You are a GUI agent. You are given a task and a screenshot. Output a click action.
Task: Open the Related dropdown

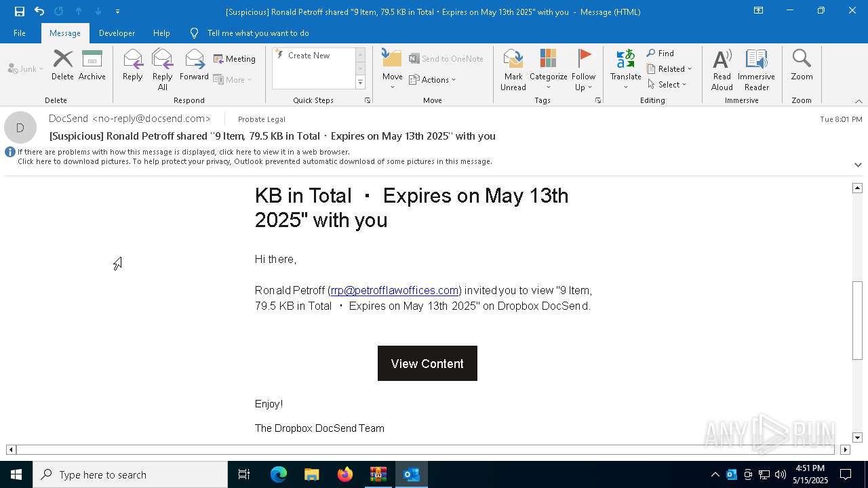pos(669,69)
